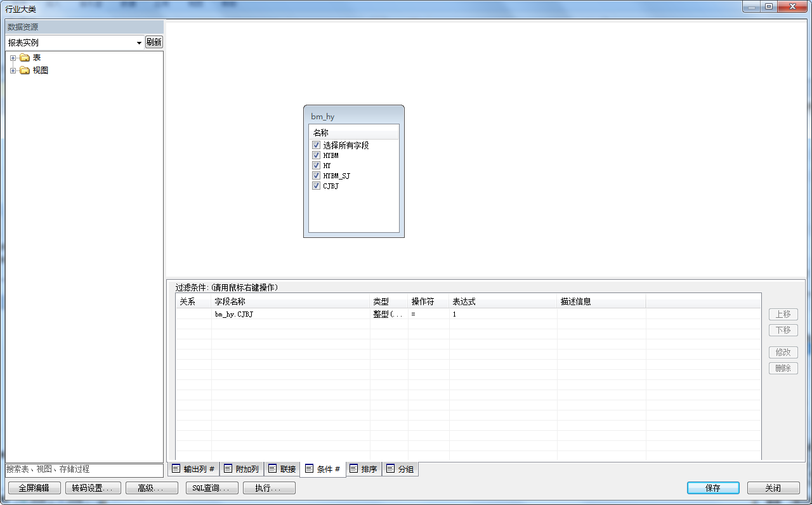This screenshot has height=505, width=812.
Task: Switch to the 输出列 tab
Action: point(193,469)
